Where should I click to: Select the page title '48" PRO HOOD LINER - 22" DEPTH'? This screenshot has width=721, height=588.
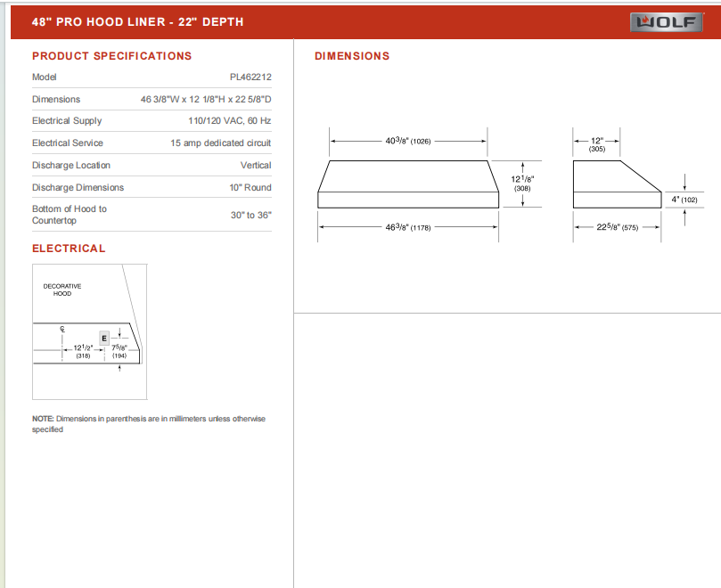pos(137,22)
